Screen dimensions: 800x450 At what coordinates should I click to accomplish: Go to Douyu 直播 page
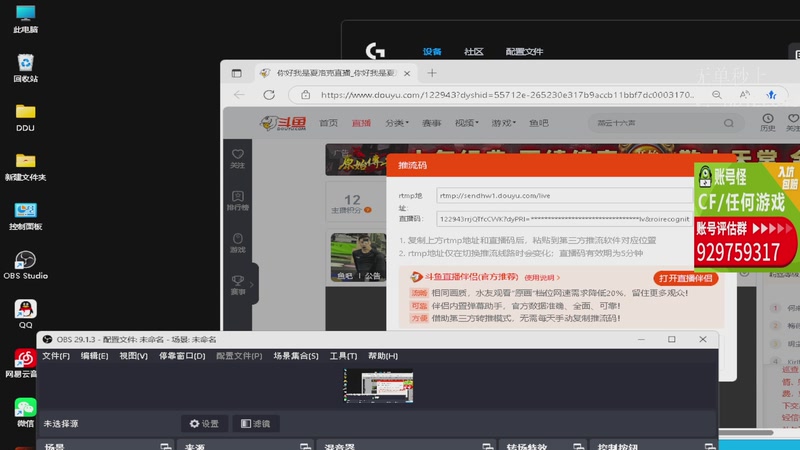361,123
